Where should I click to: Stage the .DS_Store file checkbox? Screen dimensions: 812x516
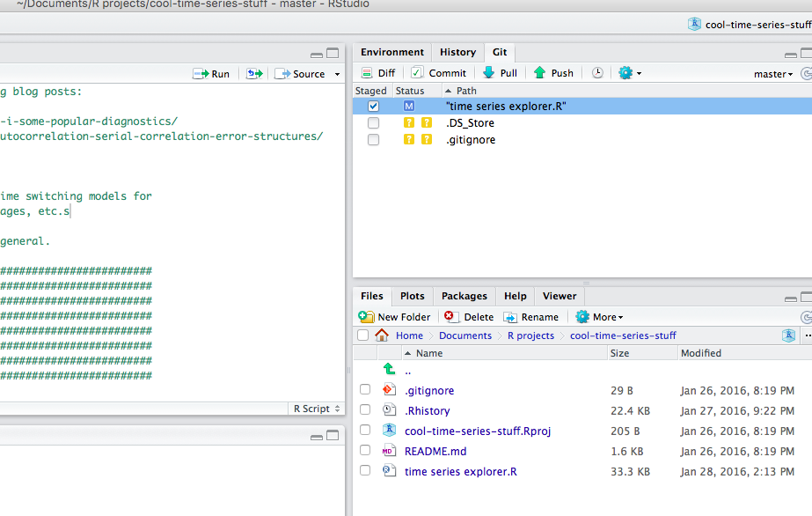pyautogui.click(x=374, y=123)
